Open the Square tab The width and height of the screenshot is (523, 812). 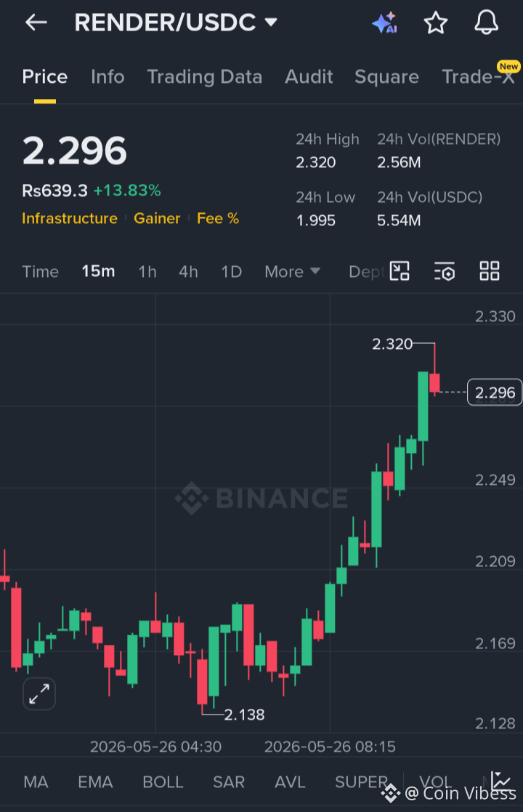(x=386, y=76)
